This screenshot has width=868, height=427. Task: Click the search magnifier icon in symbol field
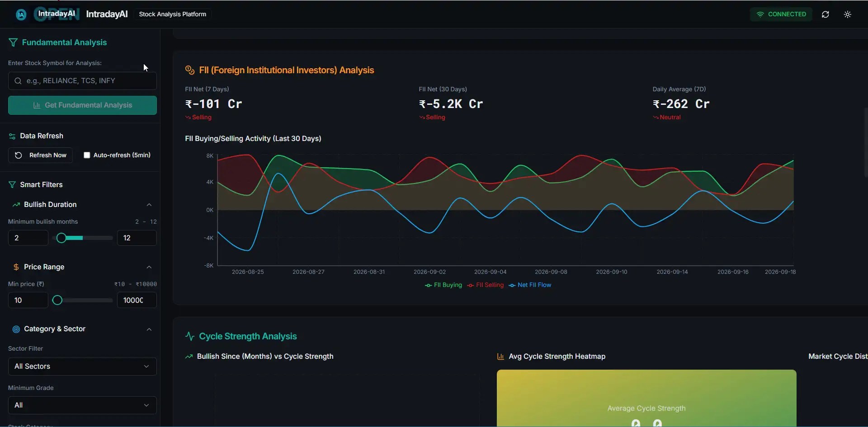(x=18, y=81)
